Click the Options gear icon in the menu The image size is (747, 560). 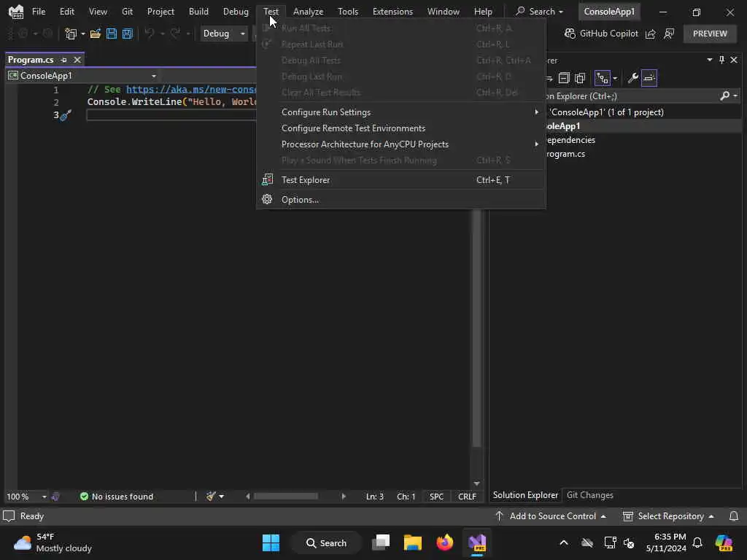coord(267,200)
